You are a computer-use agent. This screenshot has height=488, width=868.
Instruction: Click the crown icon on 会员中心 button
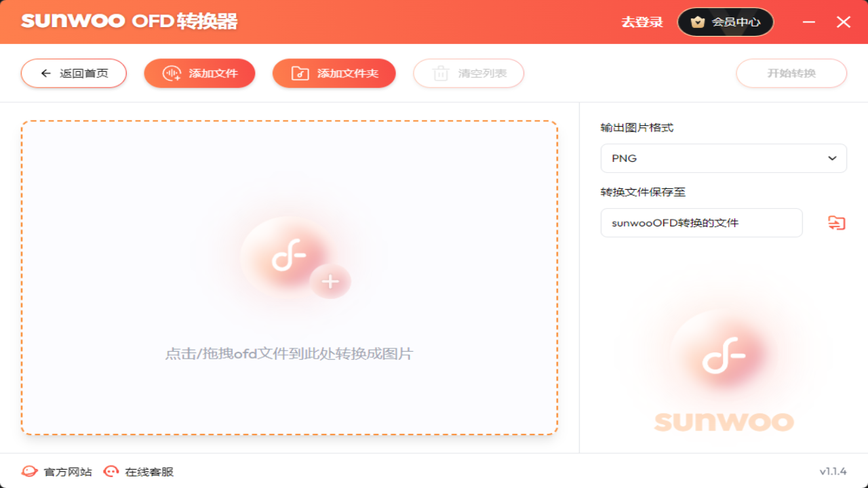tap(697, 21)
